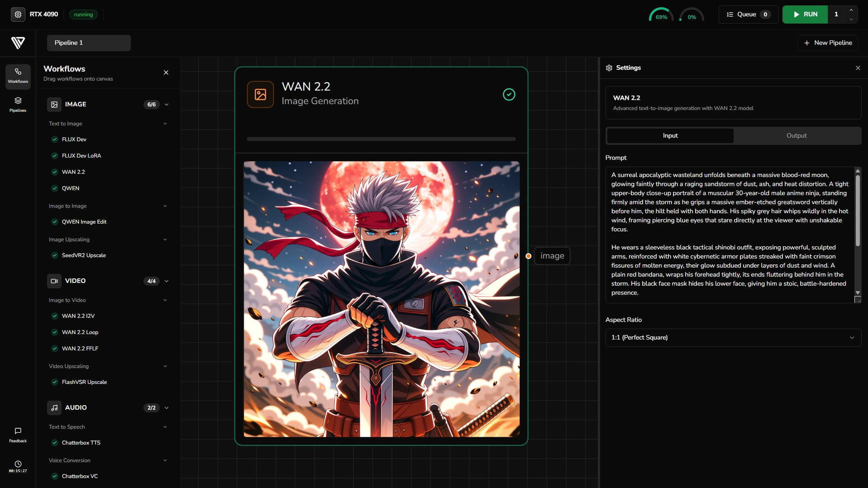Toggle the Chatterbox TTS checkmark
Screen dimensions: 868x488
(x=54, y=443)
